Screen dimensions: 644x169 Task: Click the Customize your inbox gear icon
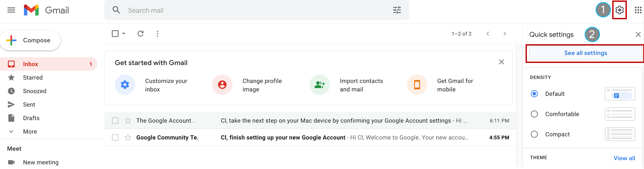[125, 85]
